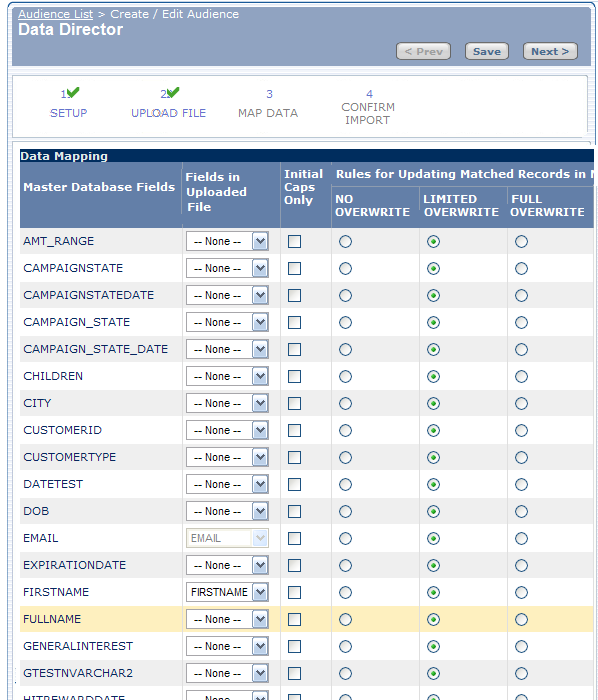Go to step 1 SETUP

(68, 104)
